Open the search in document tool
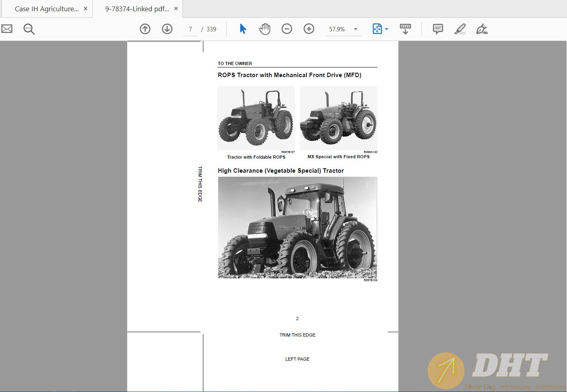567x392 pixels. [x=29, y=29]
